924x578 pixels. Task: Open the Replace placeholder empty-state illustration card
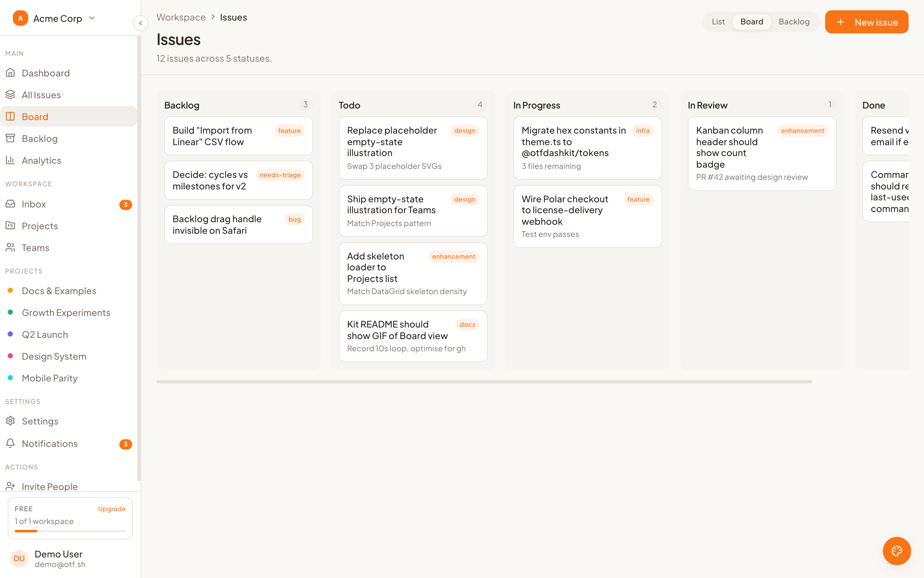click(x=413, y=148)
